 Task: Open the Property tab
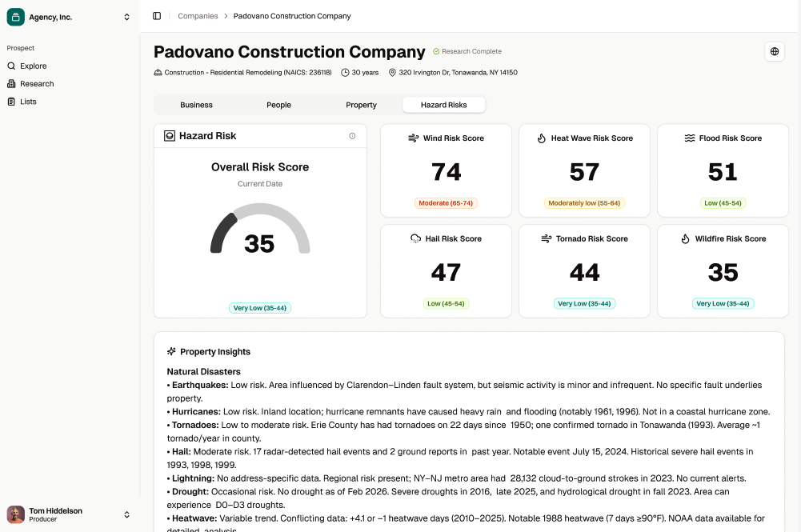coord(361,105)
